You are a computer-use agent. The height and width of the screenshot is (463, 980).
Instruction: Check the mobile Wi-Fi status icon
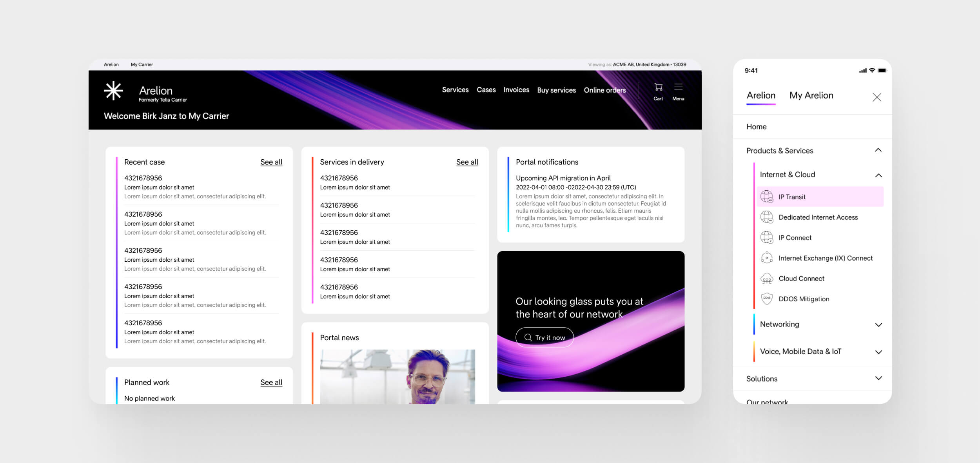tap(872, 71)
